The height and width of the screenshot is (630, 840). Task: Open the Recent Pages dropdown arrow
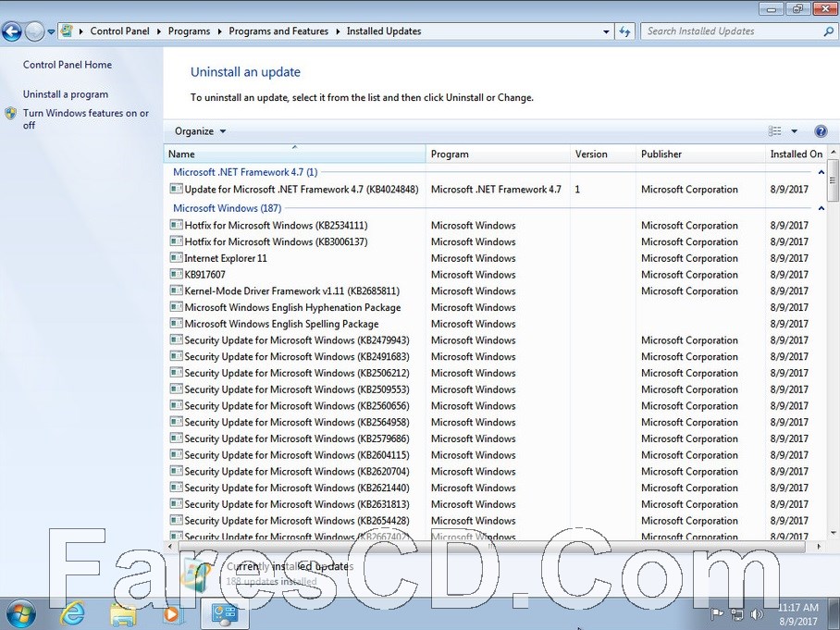pyautogui.click(x=51, y=31)
